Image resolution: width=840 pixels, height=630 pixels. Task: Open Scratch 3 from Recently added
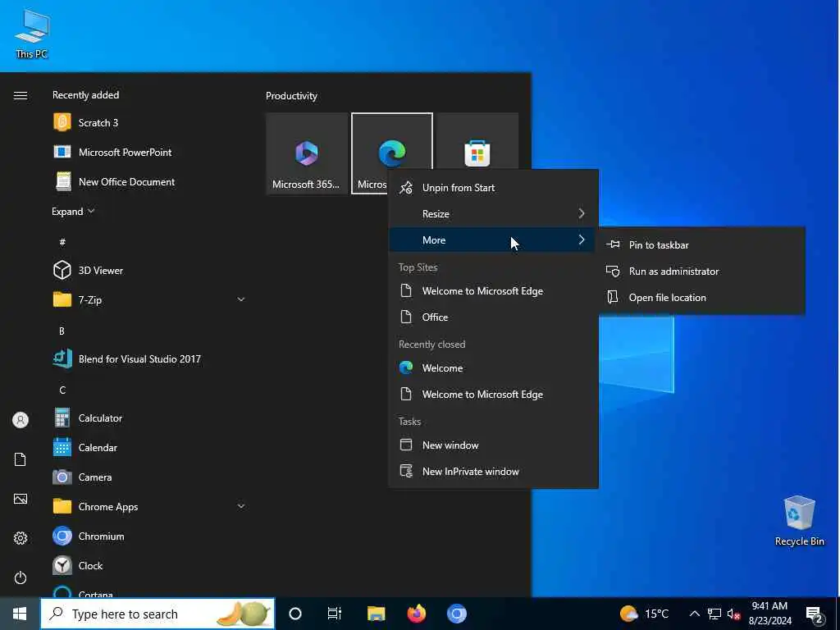149,123
